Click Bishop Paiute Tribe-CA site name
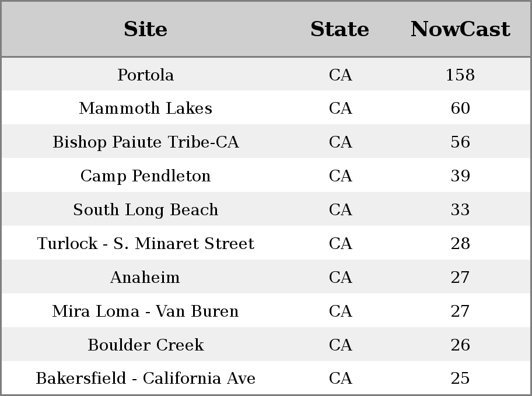 (146, 142)
